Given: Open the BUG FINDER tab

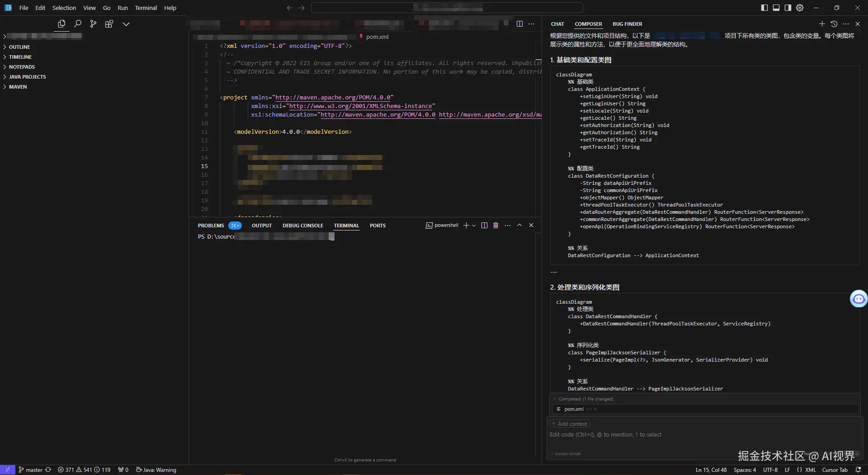Looking at the screenshot, I should tap(627, 24).
